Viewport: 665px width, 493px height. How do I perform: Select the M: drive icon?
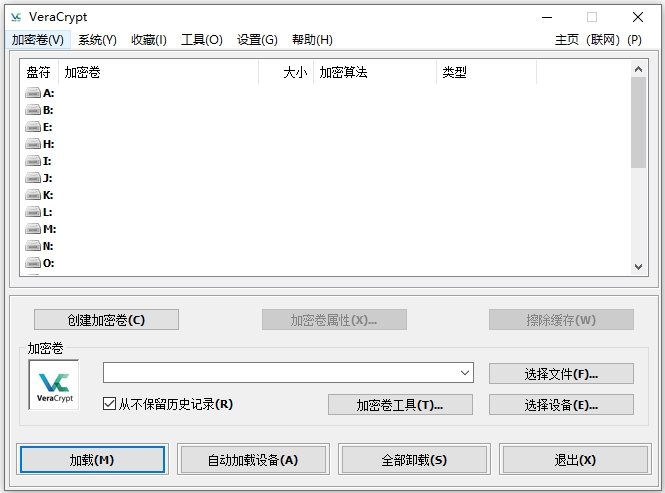tap(33, 228)
